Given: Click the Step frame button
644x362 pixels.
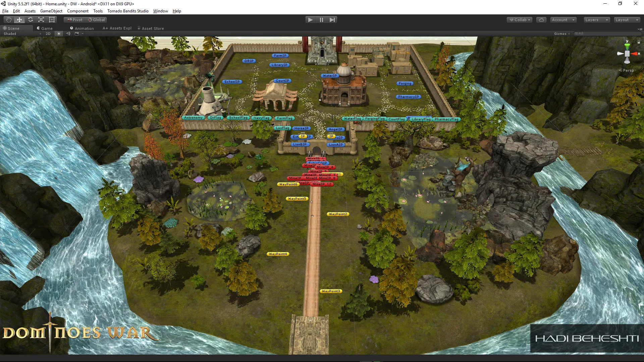Looking at the screenshot, I should [332, 20].
